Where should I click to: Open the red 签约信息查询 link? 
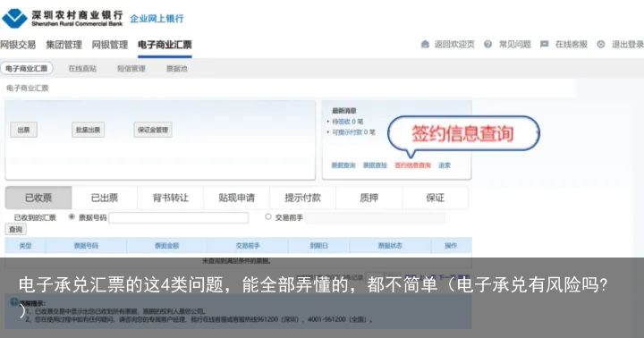tap(412, 165)
